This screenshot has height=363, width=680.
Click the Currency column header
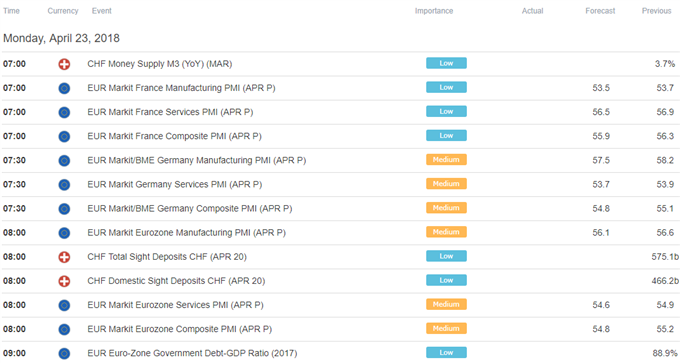pyautogui.click(x=63, y=11)
